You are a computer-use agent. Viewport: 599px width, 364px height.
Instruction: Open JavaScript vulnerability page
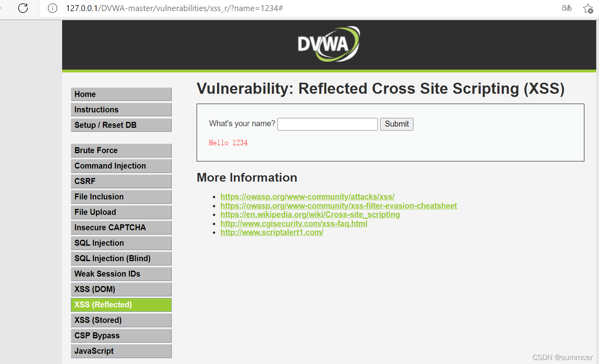click(x=121, y=351)
